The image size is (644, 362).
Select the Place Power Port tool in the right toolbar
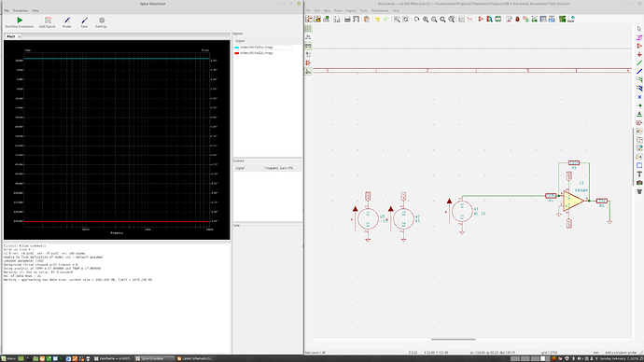(x=639, y=55)
